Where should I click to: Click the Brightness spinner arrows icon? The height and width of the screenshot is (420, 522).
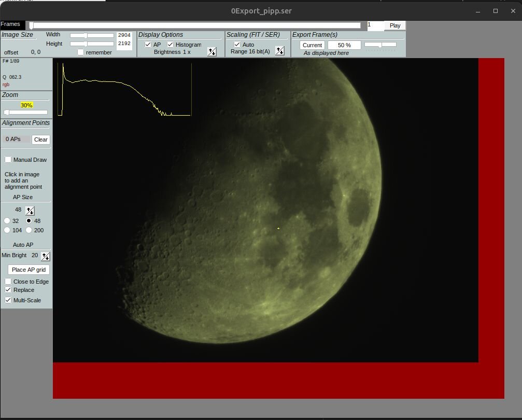point(211,52)
